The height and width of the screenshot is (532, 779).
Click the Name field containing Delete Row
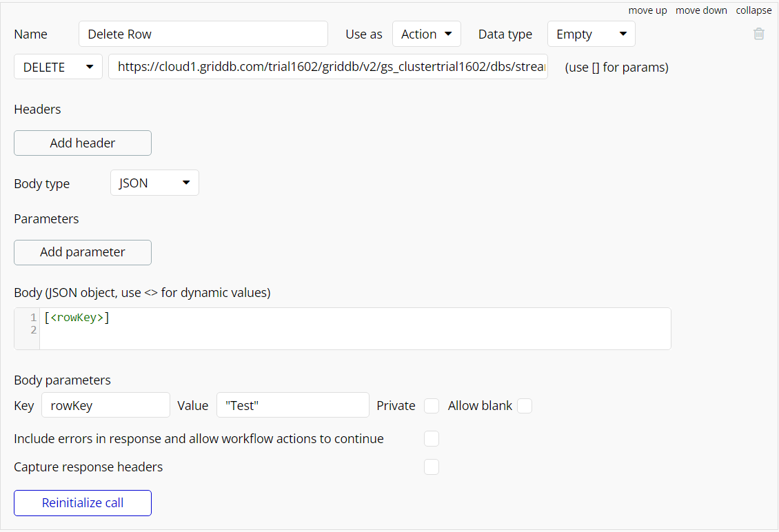pos(203,34)
